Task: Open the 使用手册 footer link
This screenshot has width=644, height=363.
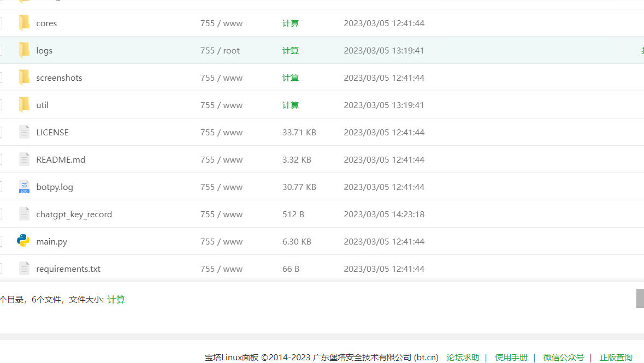Action: pyautogui.click(x=511, y=357)
